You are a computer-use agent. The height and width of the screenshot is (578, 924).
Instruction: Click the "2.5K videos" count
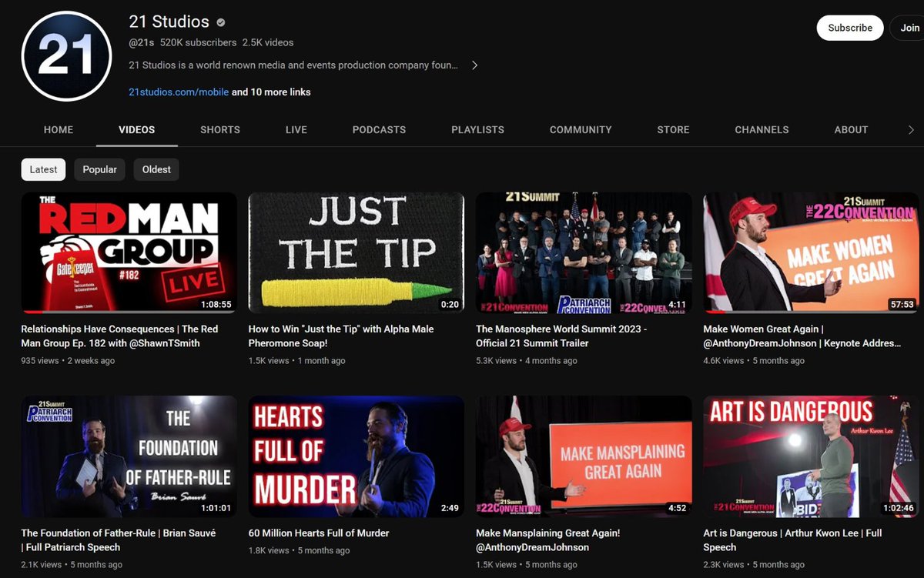pyautogui.click(x=268, y=42)
